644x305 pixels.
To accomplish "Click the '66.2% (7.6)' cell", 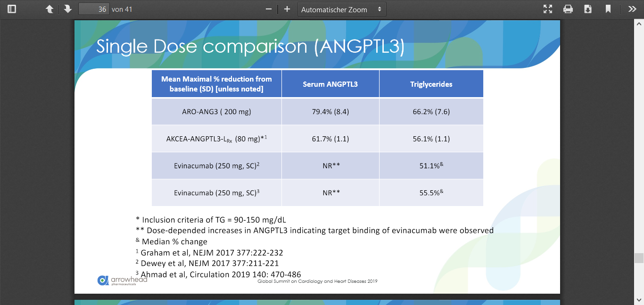I will point(431,112).
